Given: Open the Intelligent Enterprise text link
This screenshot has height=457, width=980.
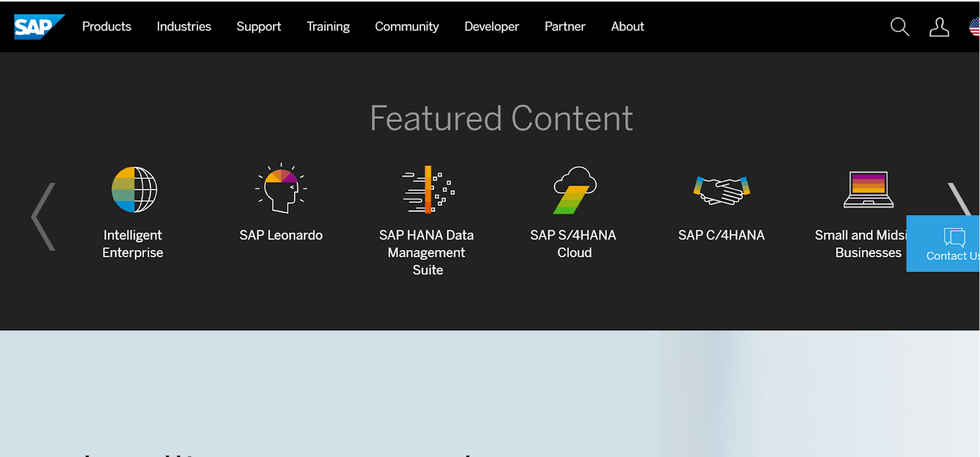Looking at the screenshot, I should coord(133,244).
